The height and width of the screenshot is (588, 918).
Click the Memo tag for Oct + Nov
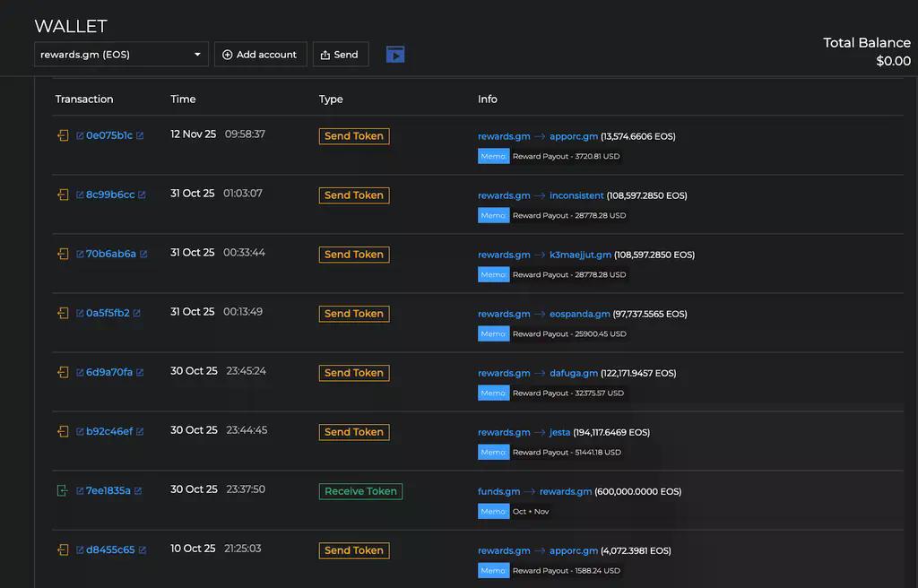click(493, 512)
